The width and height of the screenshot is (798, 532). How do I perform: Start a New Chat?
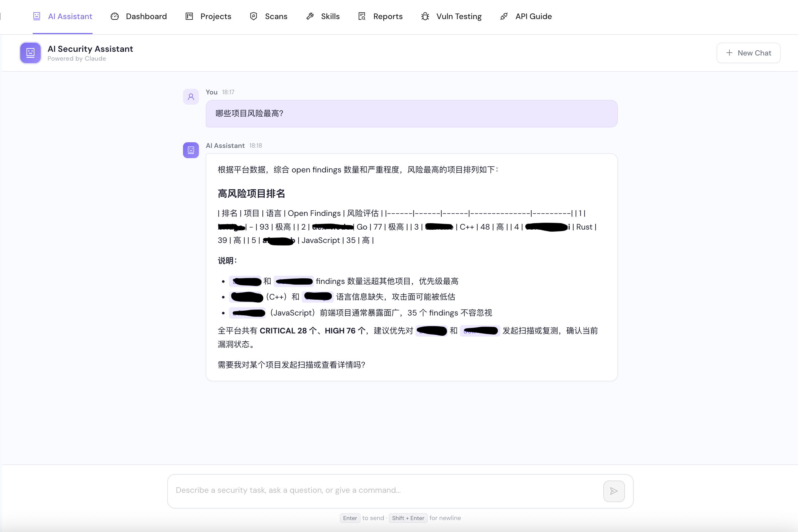tap(748, 53)
